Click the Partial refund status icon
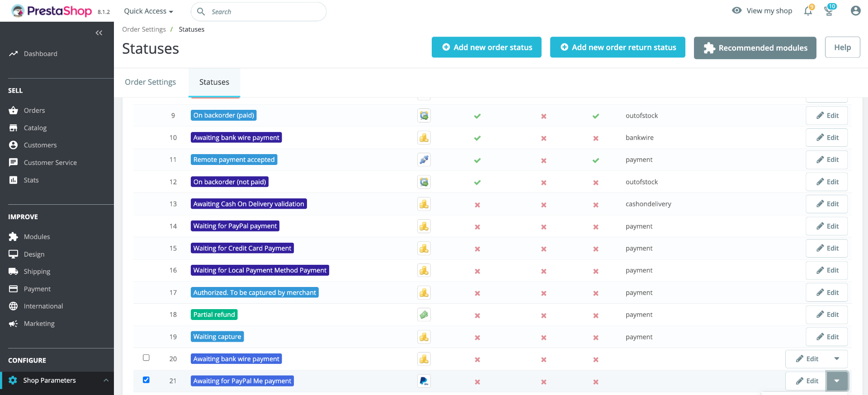This screenshot has height=395, width=868. pos(424,315)
